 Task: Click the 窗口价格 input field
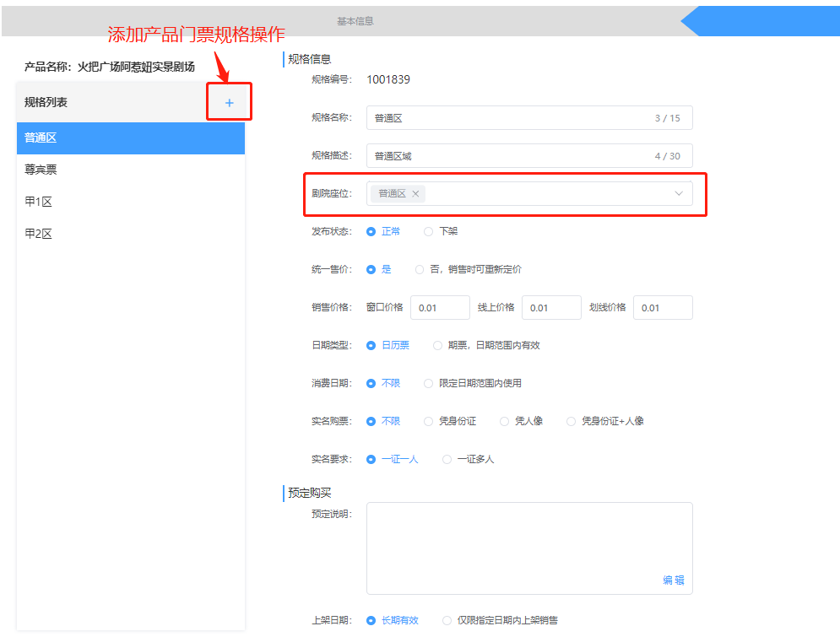coord(440,308)
